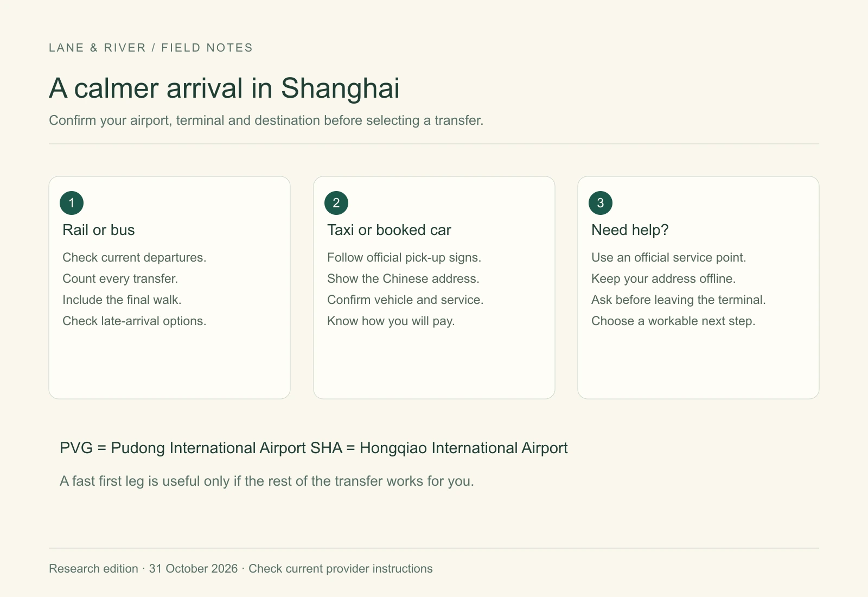
Task: Select the 'Rail or bus' card heading
Action: 99,230
